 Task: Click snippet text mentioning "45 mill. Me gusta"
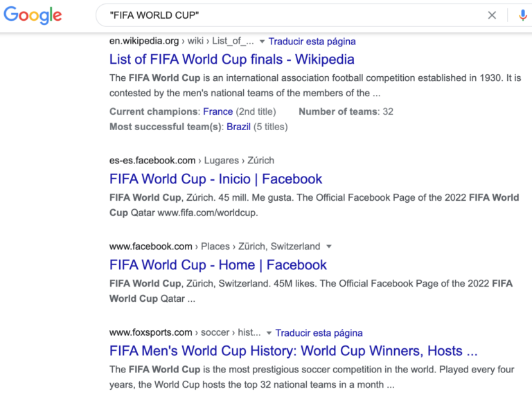tap(314, 205)
